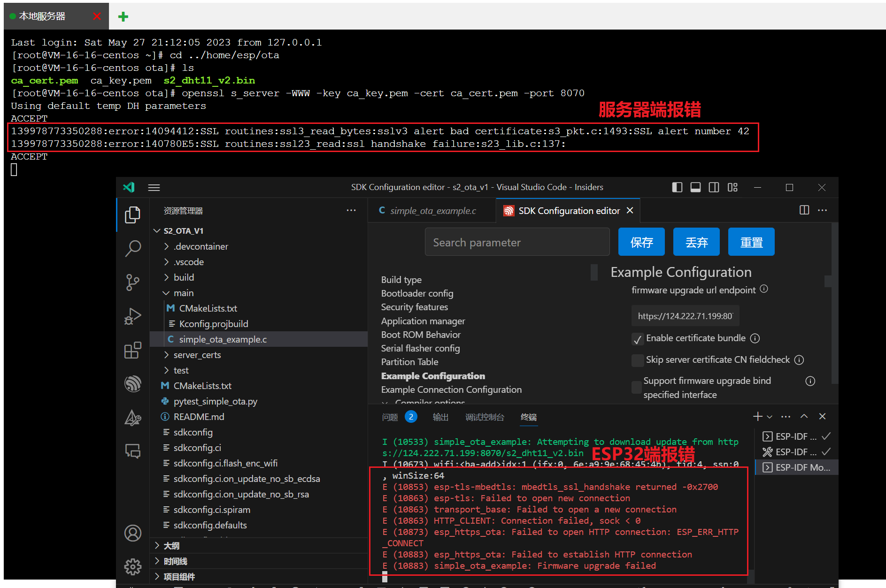Screen dimensions: 886x588
Task: Open Run and Debug view
Action: (x=133, y=316)
